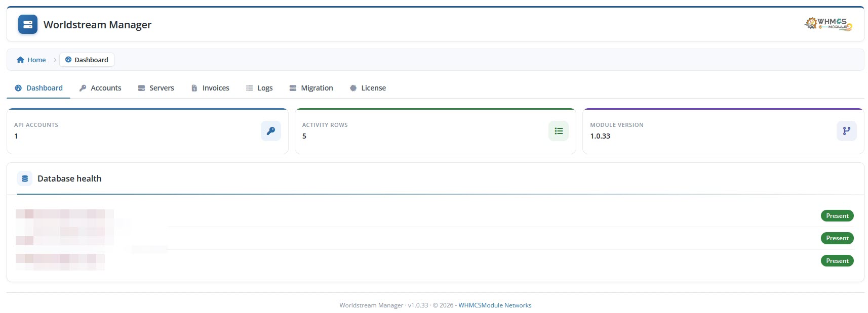Click the Database health heading
868x313 pixels.
69,178
